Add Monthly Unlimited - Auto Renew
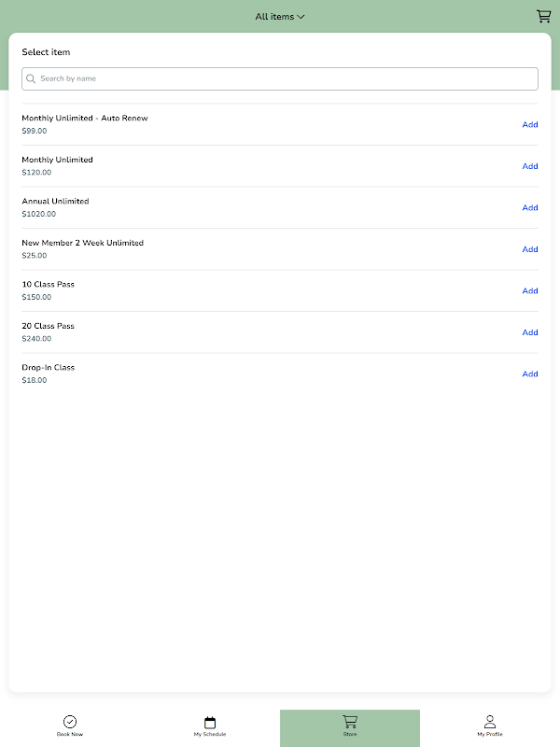The height and width of the screenshot is (747, 560). point(530,125)
